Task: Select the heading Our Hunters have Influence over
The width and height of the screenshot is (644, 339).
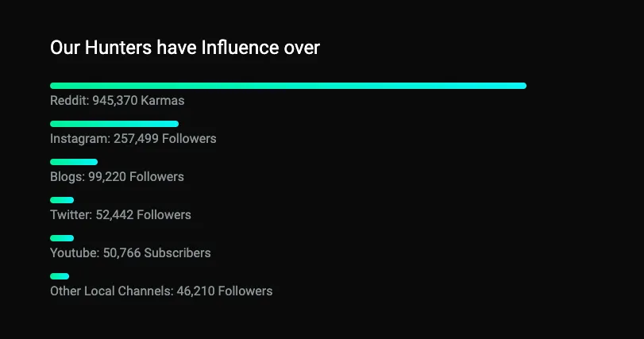Action: 185,48
